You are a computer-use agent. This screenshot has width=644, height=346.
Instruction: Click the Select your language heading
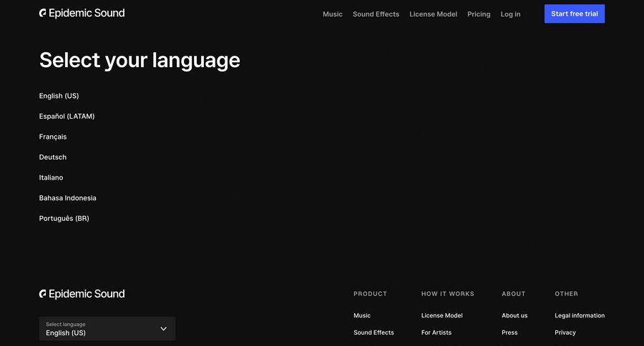coord(140,60)
